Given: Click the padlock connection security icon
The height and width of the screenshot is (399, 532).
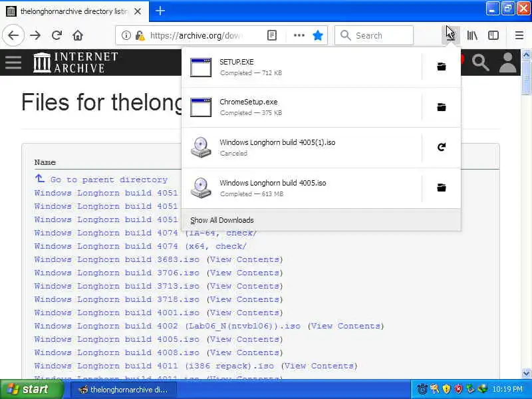Looking at the screenshot, I should [x=140, y=35].
